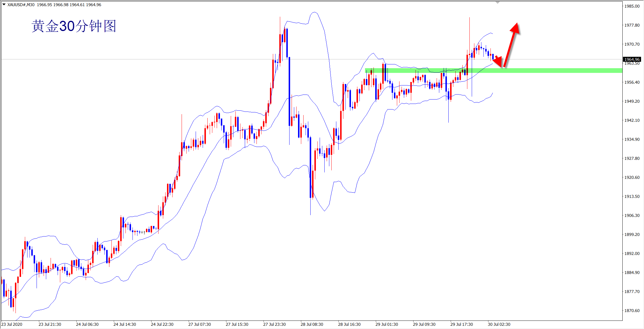
Task: Click the 27 Jul 23:30 time label
Action: (x=274, y=324)
